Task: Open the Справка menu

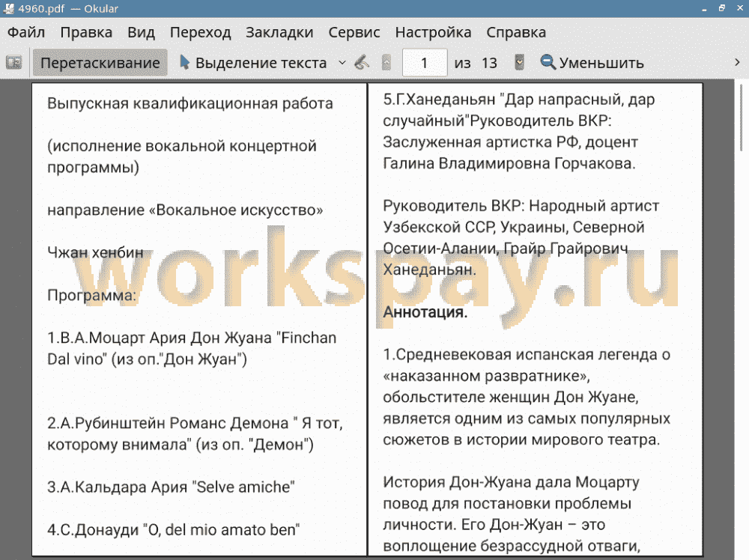Action: point(516,32)
